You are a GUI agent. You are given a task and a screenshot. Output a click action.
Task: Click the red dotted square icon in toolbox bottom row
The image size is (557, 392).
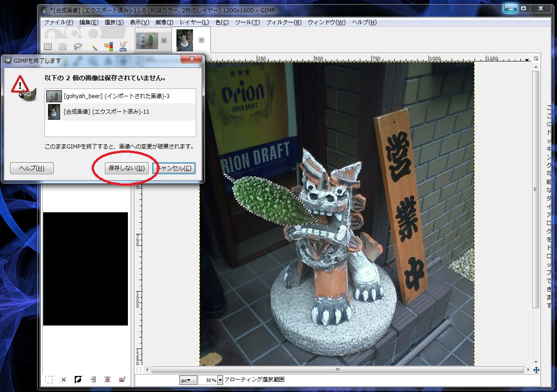pos(107,380)
